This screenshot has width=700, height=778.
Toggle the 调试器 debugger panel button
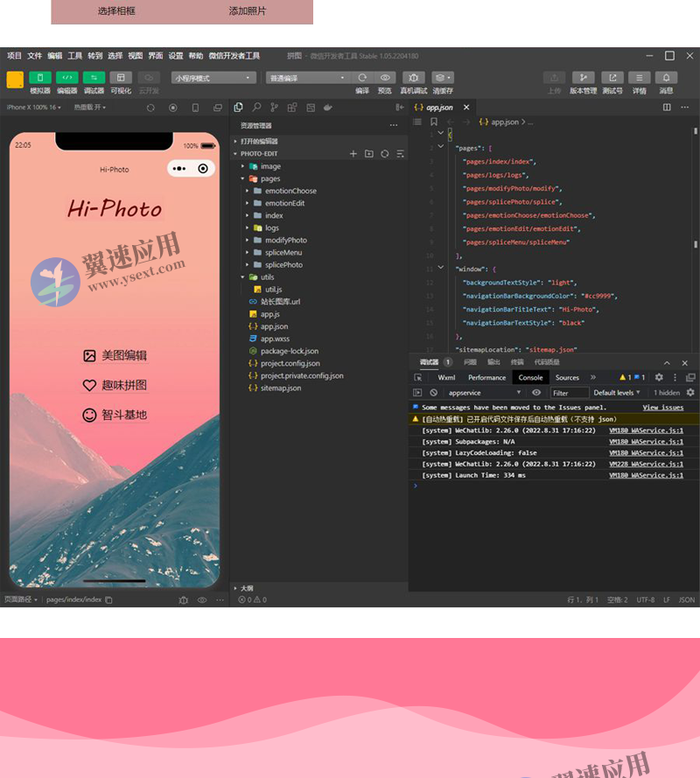tap(94, 78)
